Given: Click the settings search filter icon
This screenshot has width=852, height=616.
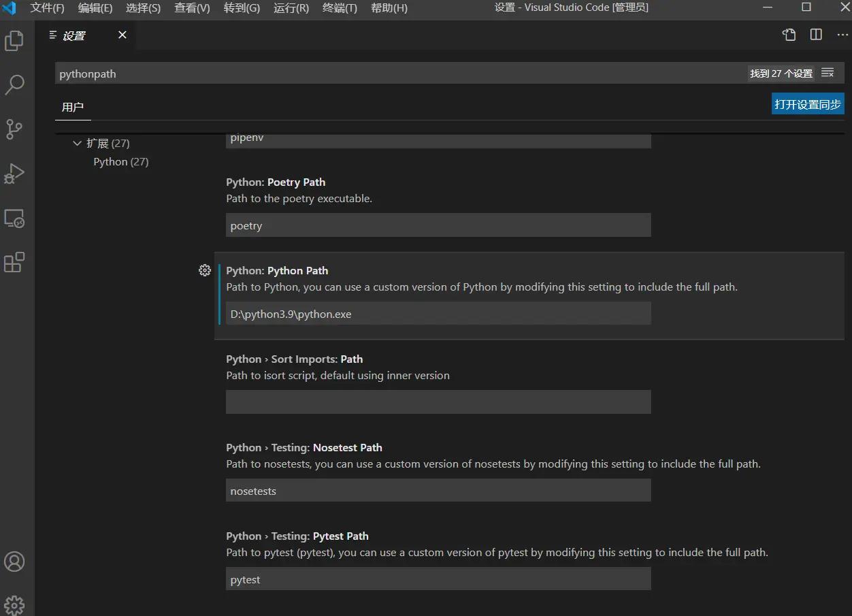Looking at the screenshot, I should pyautogui.click(x=828, y=73).
